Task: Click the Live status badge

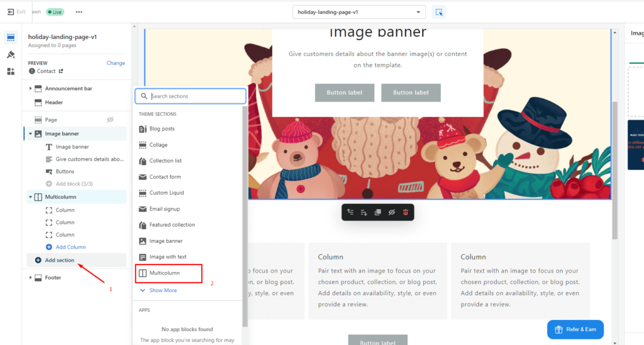Action: (x=55, y=12)
